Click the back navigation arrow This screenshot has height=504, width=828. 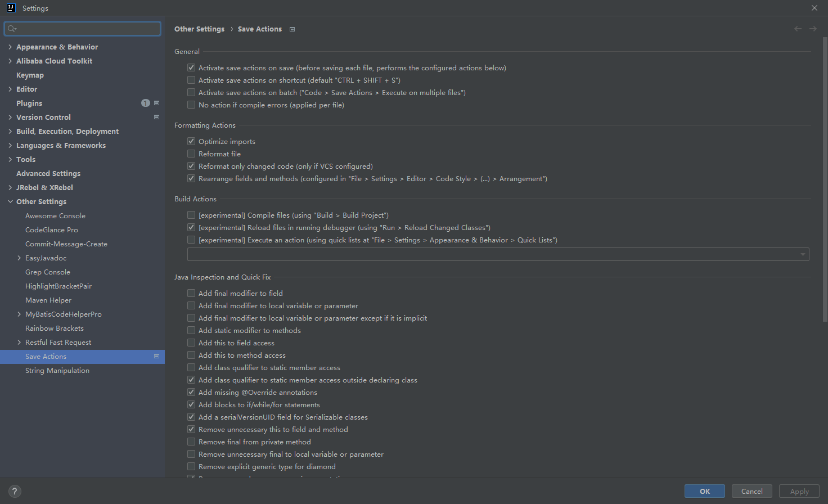pos(798,29)
